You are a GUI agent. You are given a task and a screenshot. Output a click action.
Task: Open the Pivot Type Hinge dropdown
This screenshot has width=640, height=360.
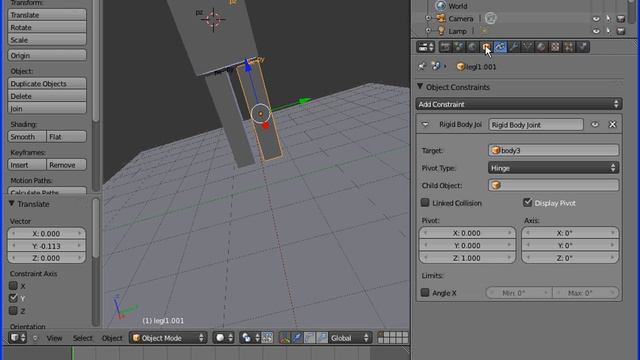click(553, 168)
